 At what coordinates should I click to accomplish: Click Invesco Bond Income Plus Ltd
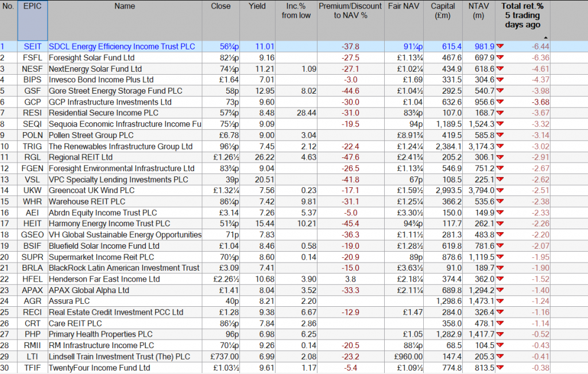click(101, 80)
